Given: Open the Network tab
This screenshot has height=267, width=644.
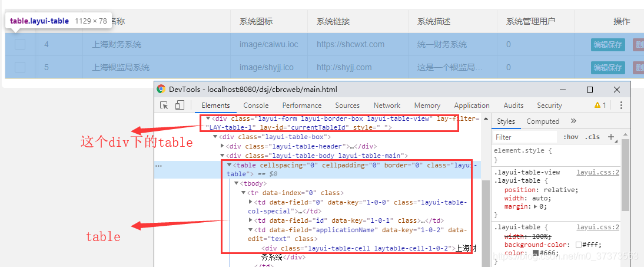Looking at the screenshot, I should click(x=387, y=106).
